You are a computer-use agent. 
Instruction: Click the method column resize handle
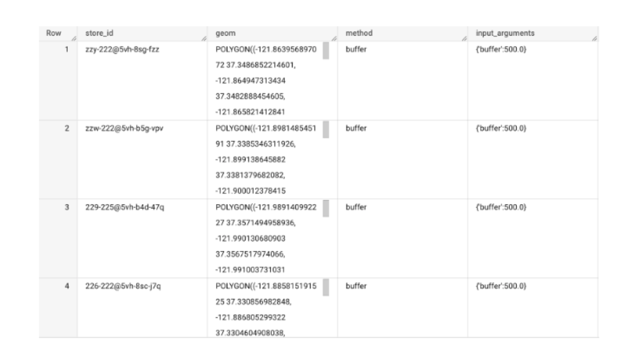click(x=464, y=39)
